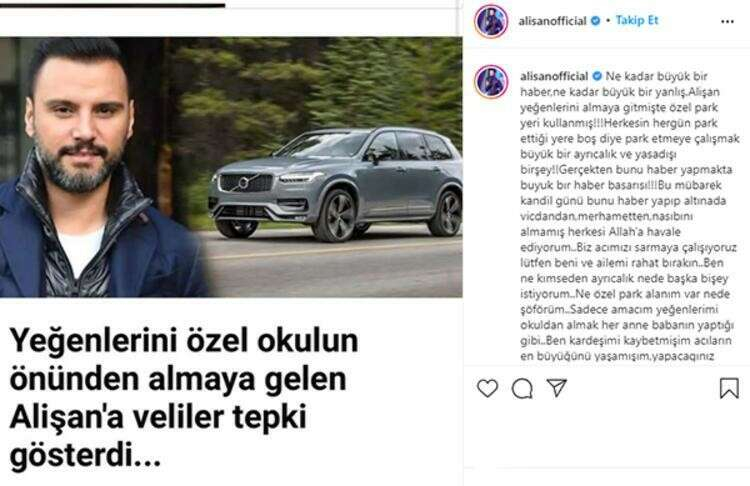Click the last caption line en büyüğünü yaşamışım
This screenshot has width=750, height=486.
click(x=617, y=356)
